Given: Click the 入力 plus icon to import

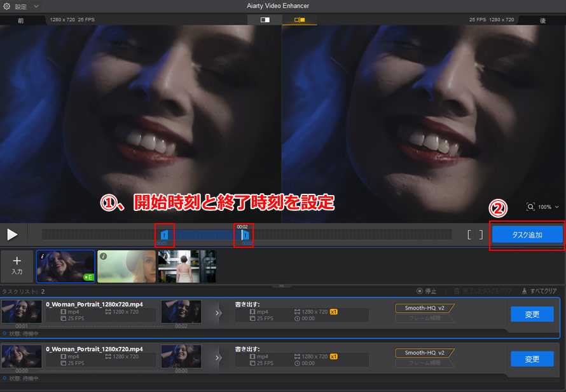Looking at the screenshot, I should click(x=17, y=261).
